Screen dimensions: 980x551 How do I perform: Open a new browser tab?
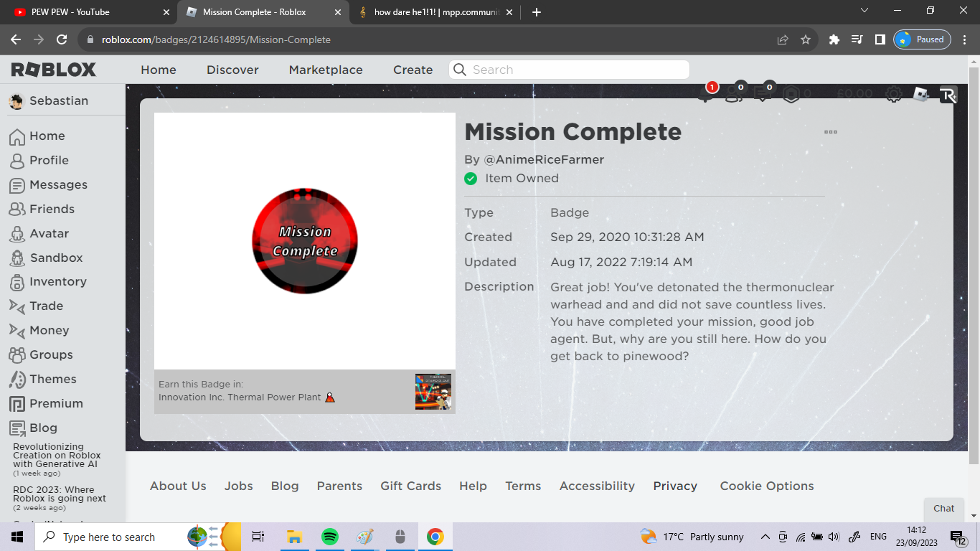[537, 11]
